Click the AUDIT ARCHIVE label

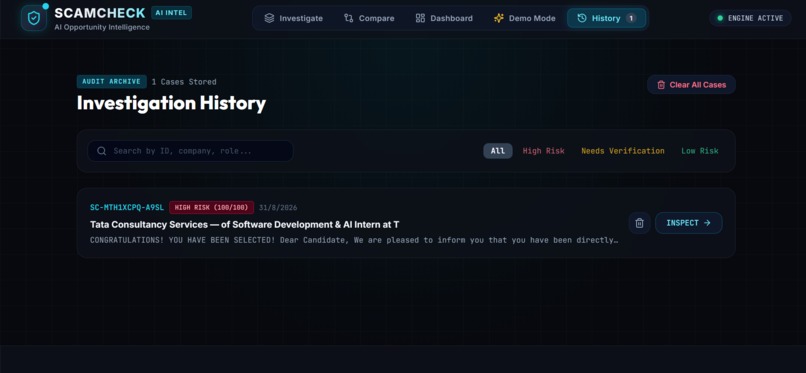click(x=112, y=82)
